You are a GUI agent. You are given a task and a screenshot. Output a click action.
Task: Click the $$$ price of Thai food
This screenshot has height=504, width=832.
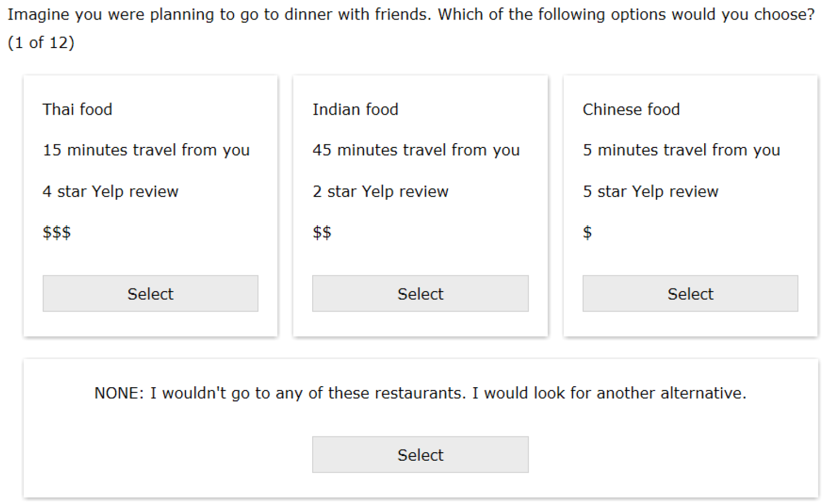[x=57, y=232]
